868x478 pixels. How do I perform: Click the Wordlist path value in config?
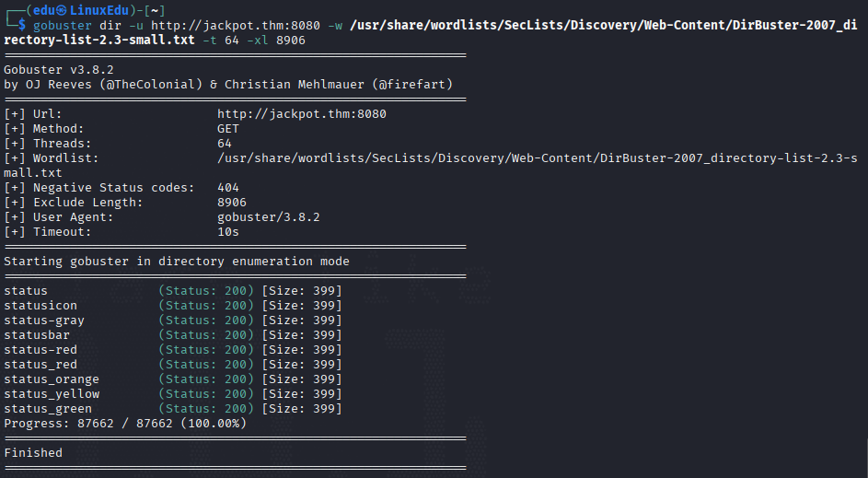[430, 166]
